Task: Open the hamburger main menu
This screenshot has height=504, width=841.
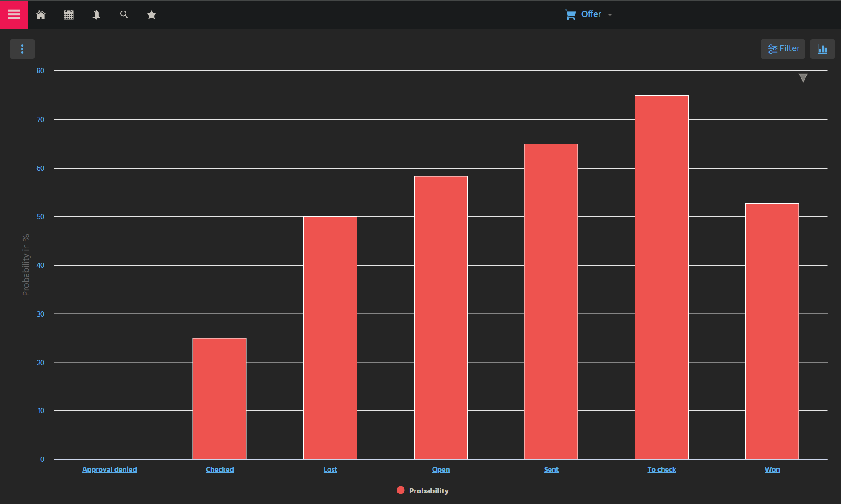Action: pos(14,14)
